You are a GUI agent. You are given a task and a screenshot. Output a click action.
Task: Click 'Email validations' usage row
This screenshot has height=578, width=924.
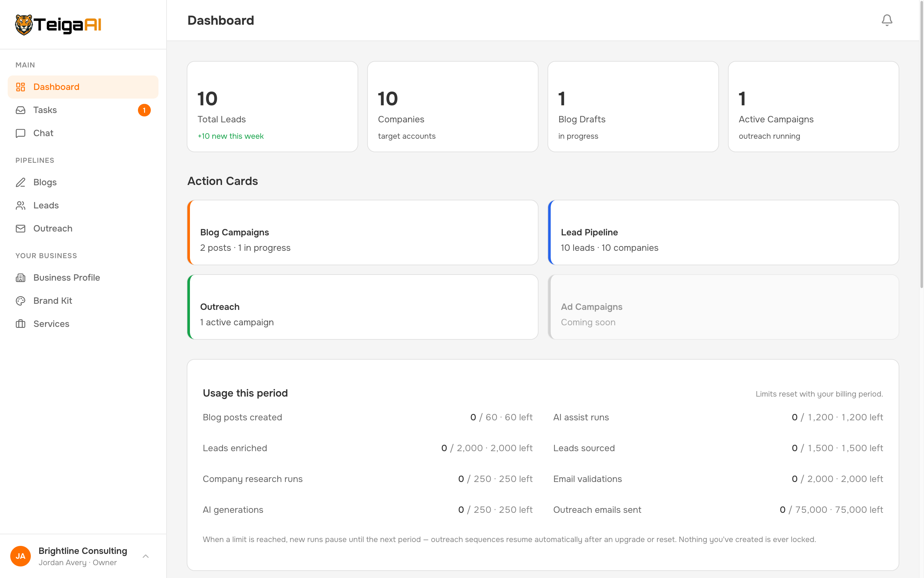[718, 479]
